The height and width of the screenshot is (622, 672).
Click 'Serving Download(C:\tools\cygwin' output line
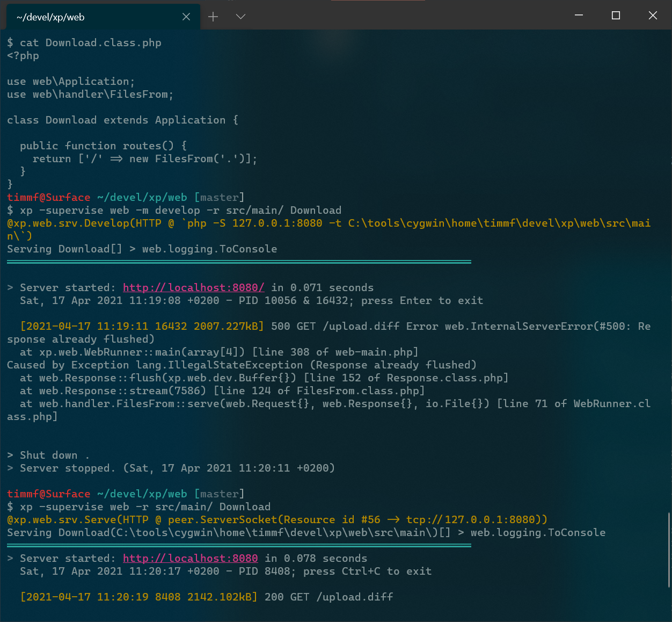[x=306, y=532]
